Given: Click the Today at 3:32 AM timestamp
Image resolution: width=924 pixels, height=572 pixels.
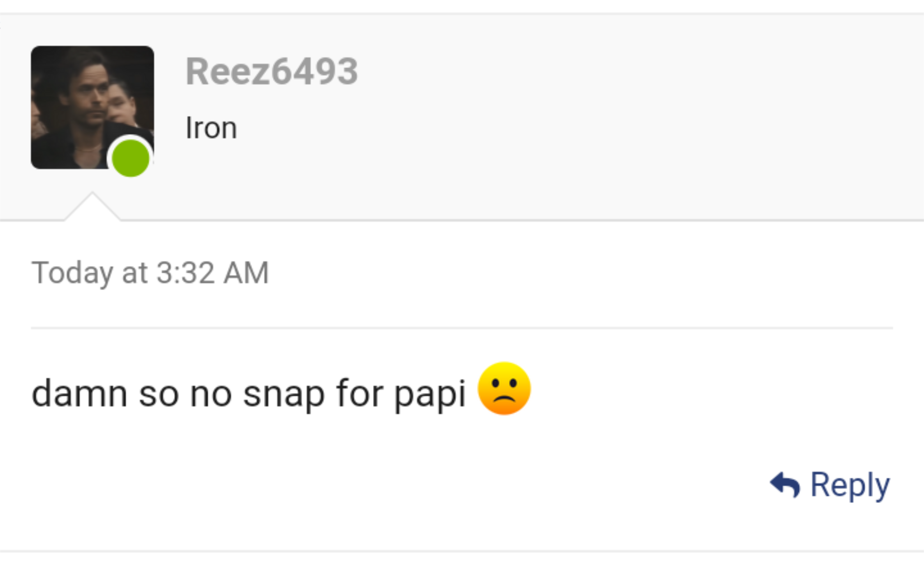Looking at the screenshot, I should point(150,273).
